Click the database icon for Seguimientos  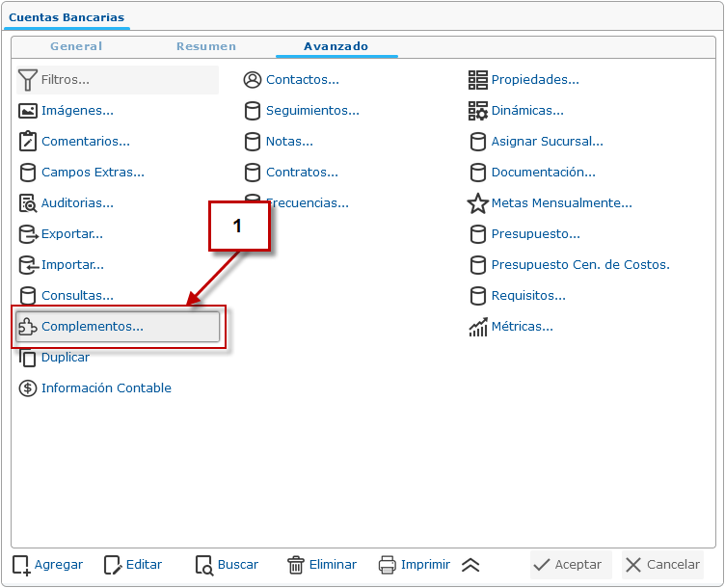[253, 111]
